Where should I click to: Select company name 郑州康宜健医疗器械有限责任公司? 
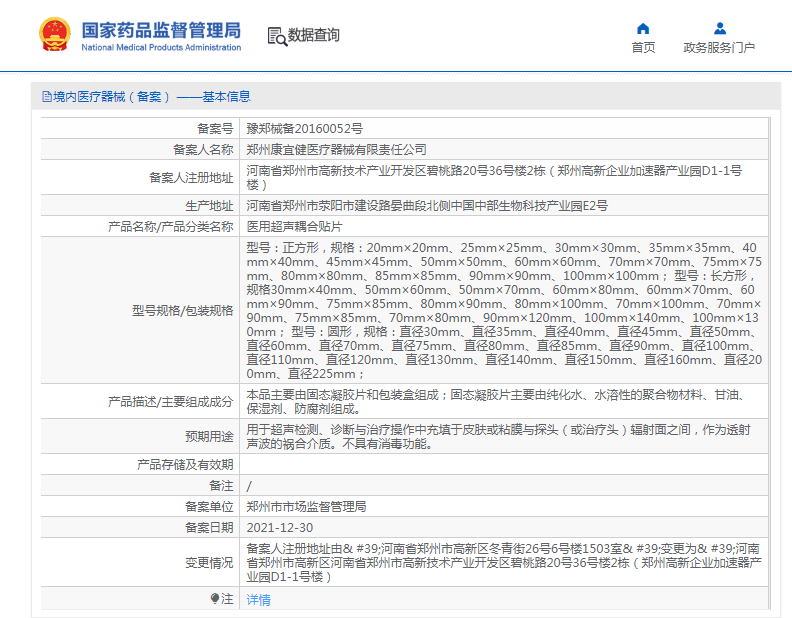coord(336,150)
